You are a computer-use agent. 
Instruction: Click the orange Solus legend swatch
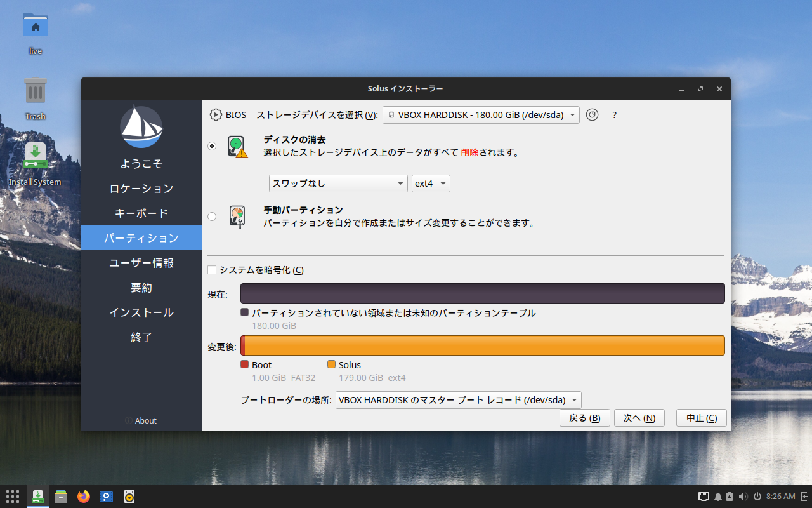(331, 364)
